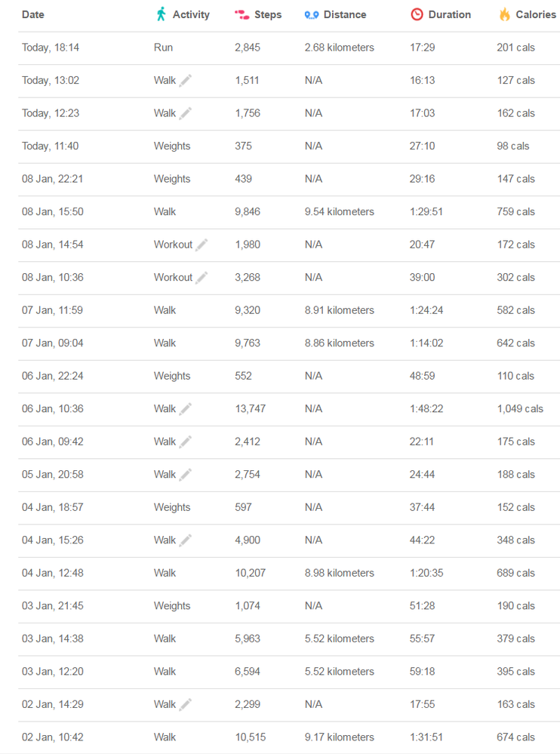Click pencil on 05 Jan 20:58 Walk

[x=186, y=475]
